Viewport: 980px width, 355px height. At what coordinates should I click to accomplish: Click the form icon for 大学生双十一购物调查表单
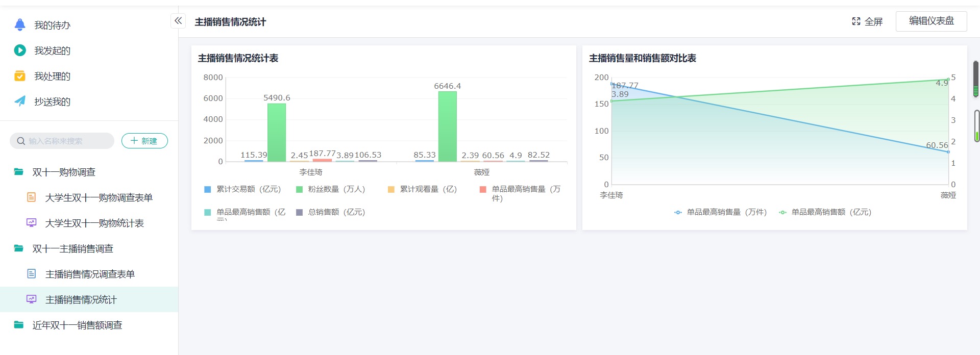[31, 197]
